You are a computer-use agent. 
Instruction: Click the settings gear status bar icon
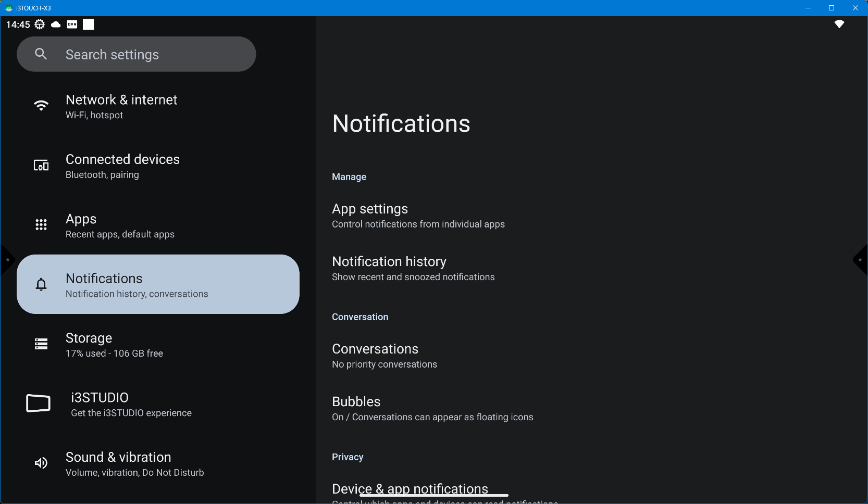point(40,24)
